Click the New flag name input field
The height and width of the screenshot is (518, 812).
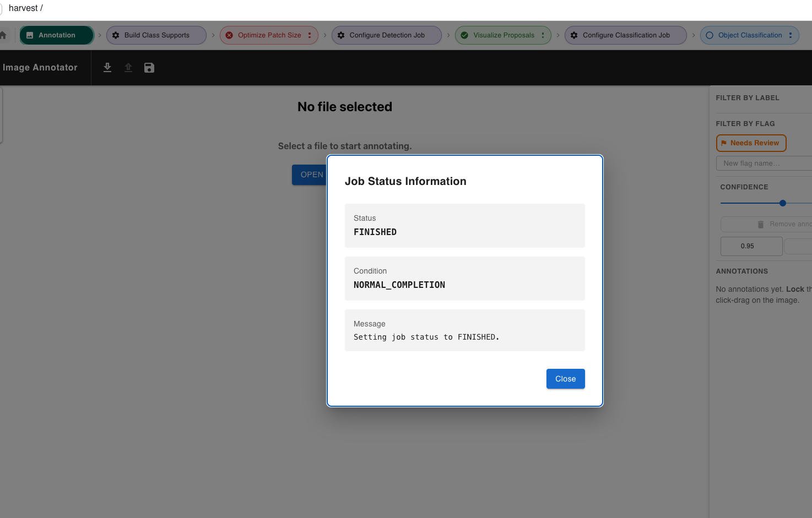tap(764, 163)
